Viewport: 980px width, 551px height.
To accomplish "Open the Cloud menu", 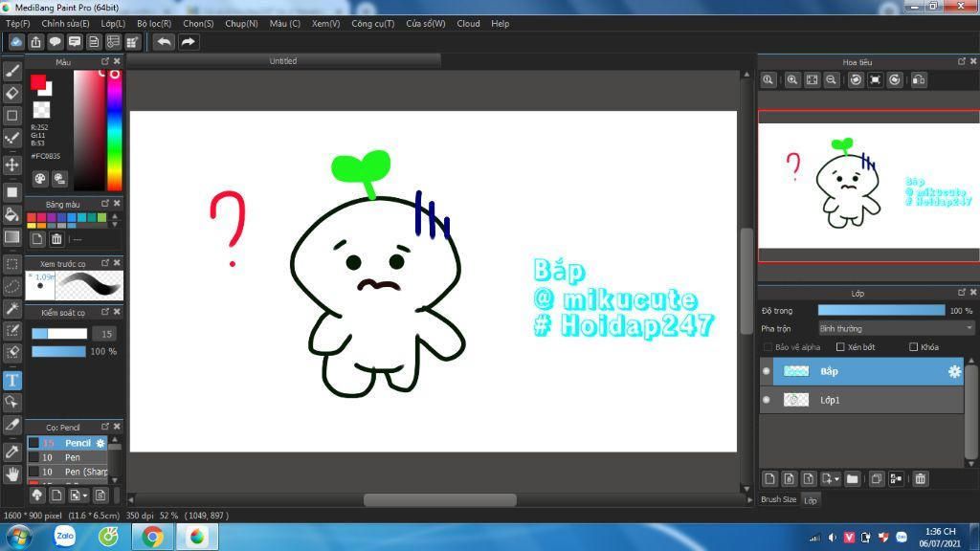I will click(x=468, y=24).
